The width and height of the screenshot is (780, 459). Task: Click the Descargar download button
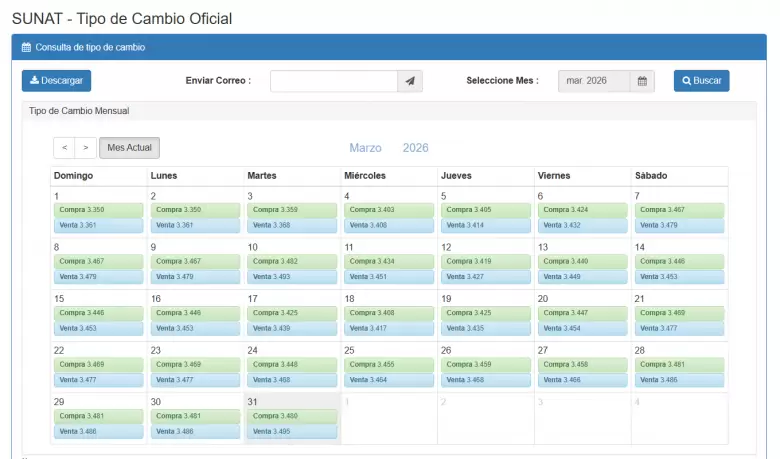click(56, 81)
